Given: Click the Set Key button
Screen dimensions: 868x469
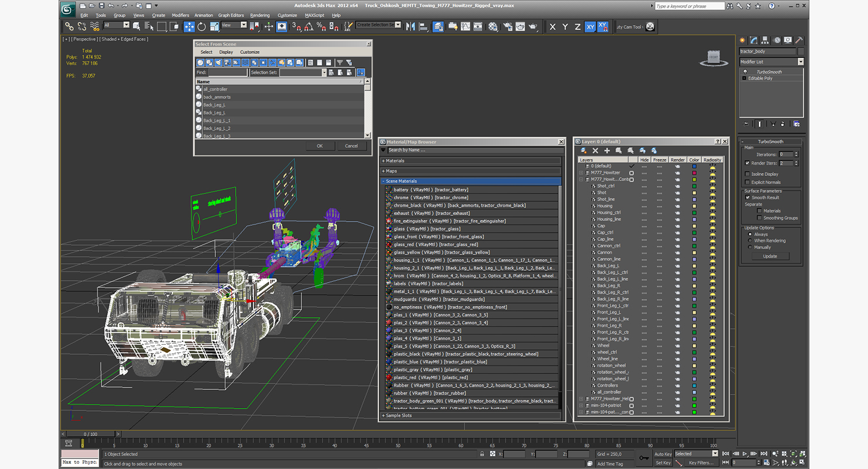Looking at the screenshot, I should [x=663, y=463].
